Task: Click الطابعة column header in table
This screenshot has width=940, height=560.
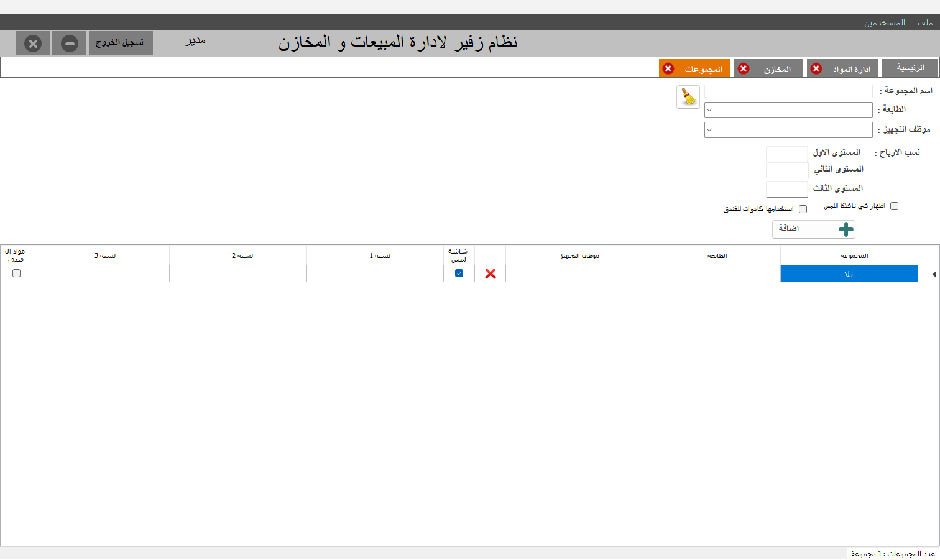Action: coord(712,255)
